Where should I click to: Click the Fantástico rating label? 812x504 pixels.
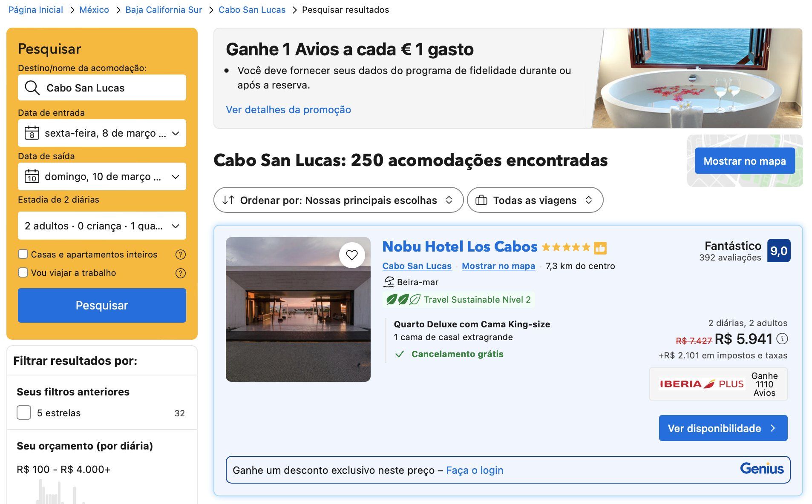click(x=733, y=246)
